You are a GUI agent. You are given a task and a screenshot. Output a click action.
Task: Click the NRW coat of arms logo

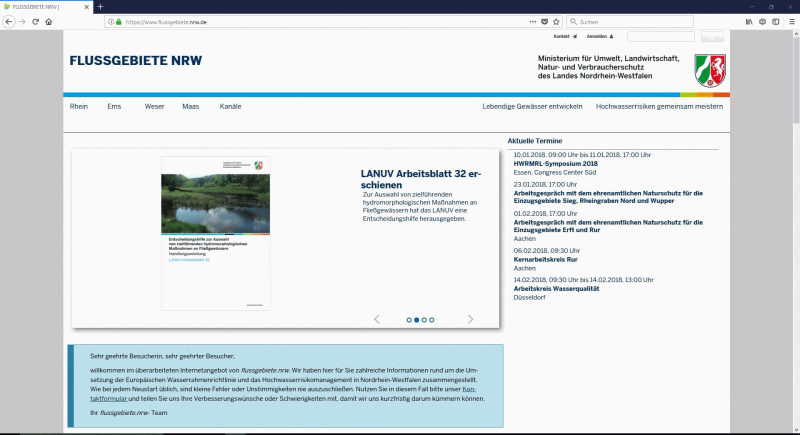(x=710, y=70)
